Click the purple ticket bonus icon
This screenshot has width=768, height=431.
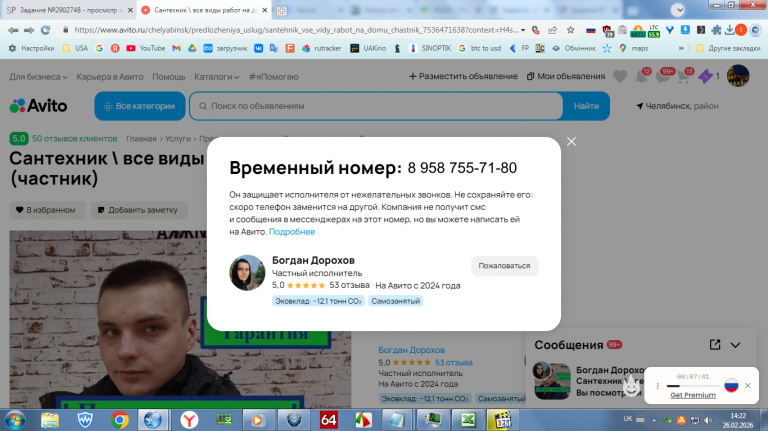click(x=705, y=76)
